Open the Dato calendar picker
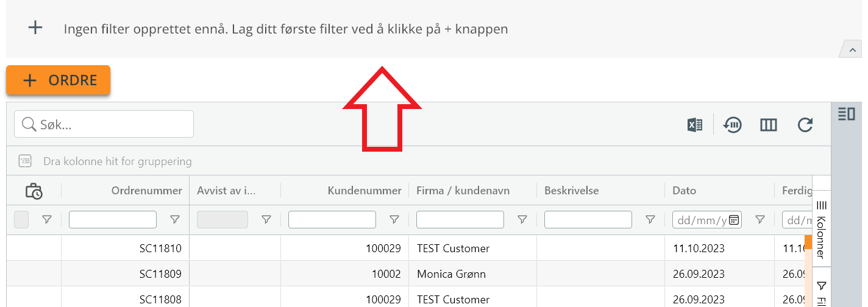The height and width of the screenshot is (307, 868). point(734,220)
